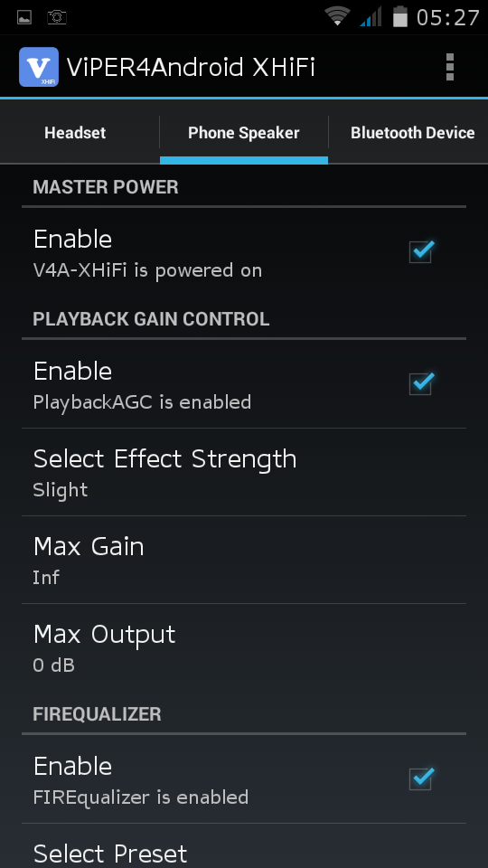This screenshot has width=488, height=868.
Task: Switch to the Bluetooth Device tab
Action: click(412, 133)
